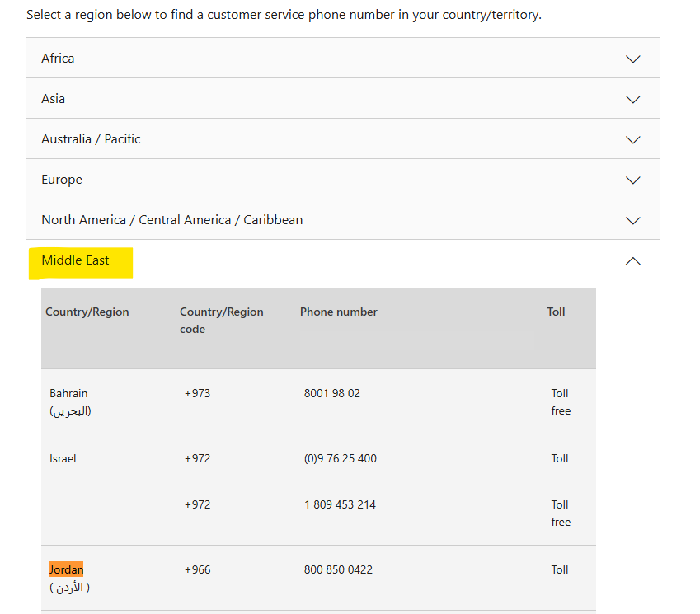Open the Africa accordion section

(x=342, y=58)
